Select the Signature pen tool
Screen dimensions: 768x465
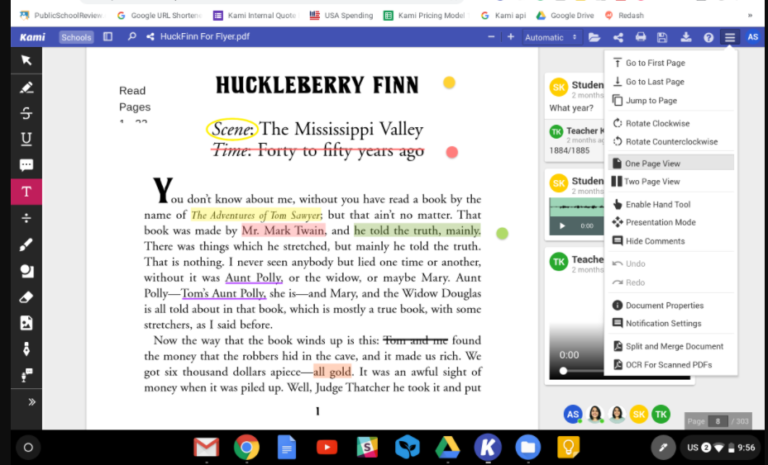point(26,349)
